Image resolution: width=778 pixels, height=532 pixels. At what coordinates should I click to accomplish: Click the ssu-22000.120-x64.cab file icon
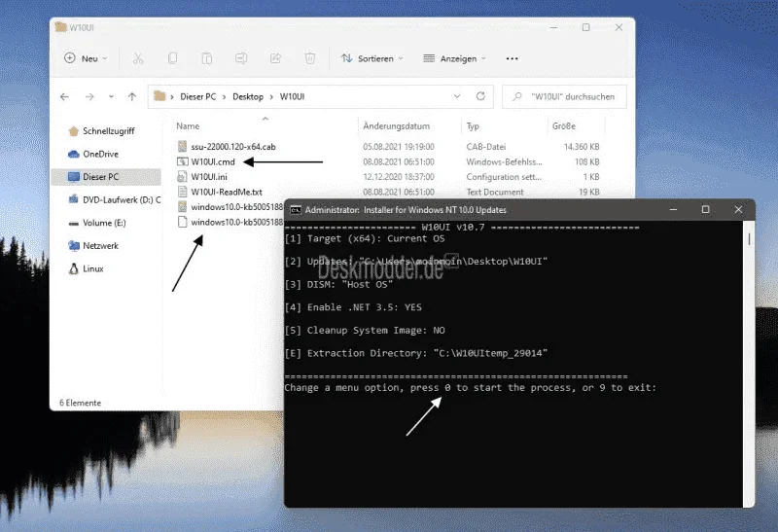(x=183, y=147)
